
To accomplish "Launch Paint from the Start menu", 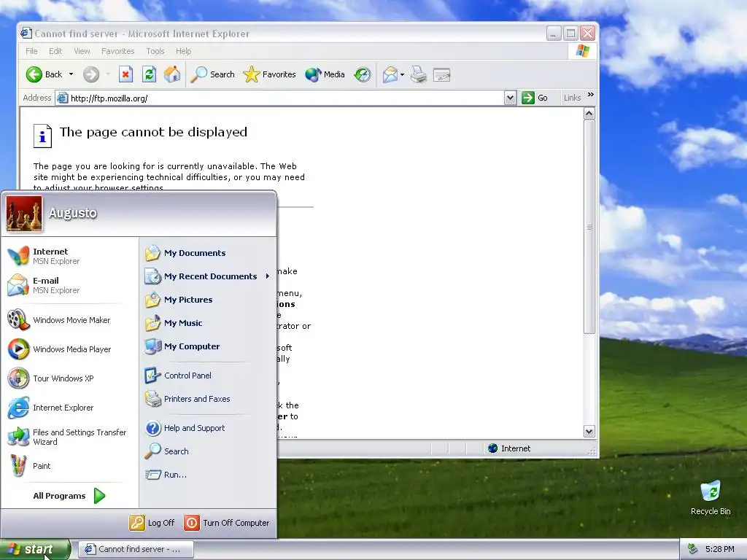I will (69, 466).
